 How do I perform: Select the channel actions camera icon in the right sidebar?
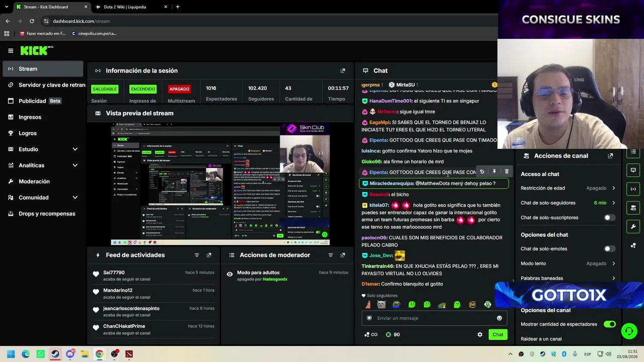click(x=633, y=208)
